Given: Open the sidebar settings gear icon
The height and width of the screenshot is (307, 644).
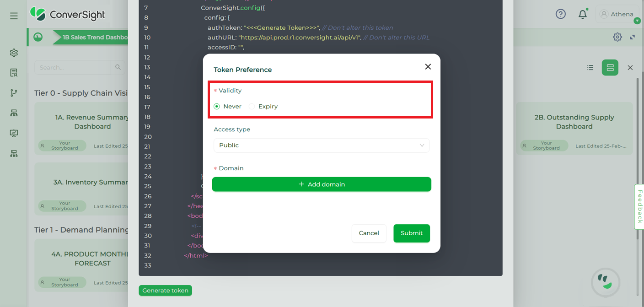Looking at the screenshot, I should point(14,53).
